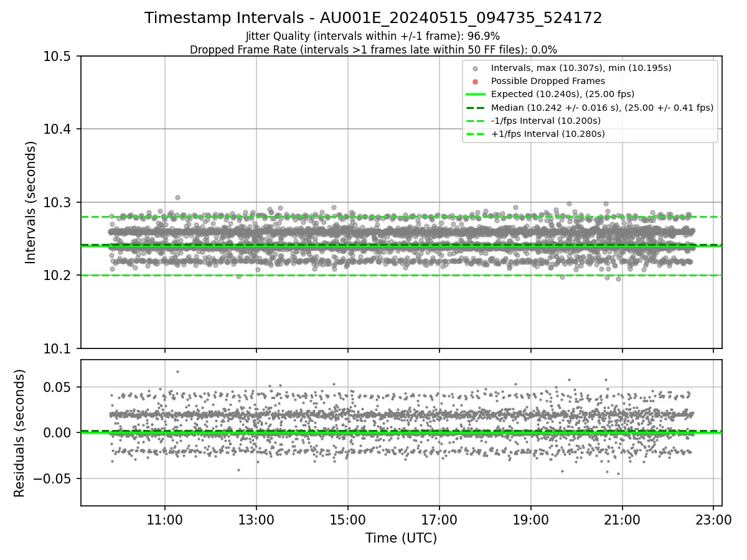Click the x-axis tick label '21:00'
Screen dimensions: 747x560
click(622, 518)
